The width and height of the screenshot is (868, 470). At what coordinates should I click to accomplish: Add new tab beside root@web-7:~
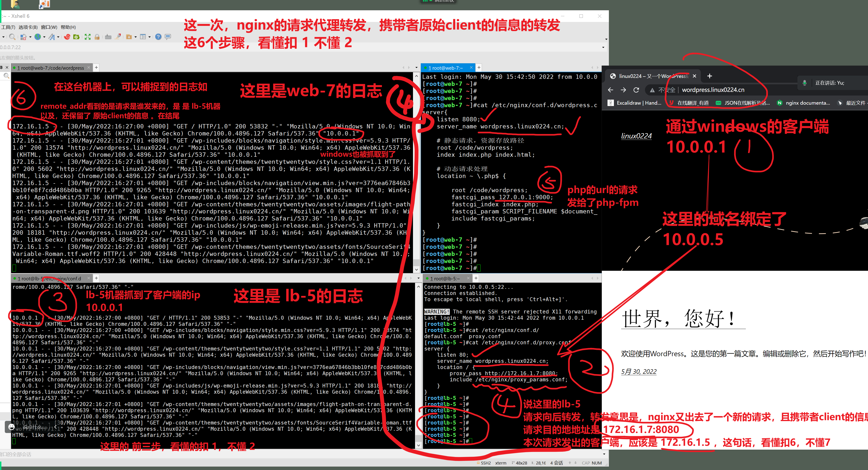point(479,67)
